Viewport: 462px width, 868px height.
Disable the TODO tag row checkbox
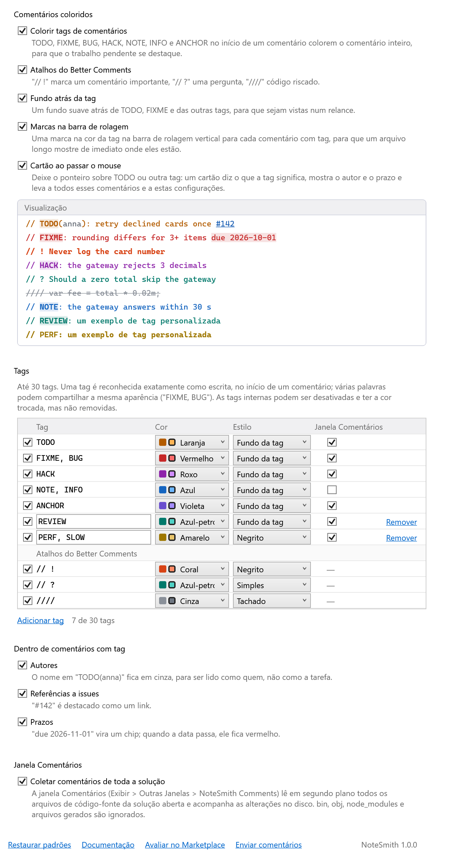(x=28, y=442)
